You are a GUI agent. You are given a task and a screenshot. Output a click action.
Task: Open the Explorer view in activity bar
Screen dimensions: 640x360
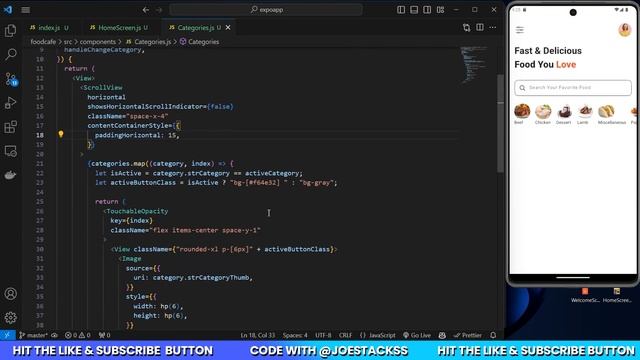pos(11,31)
